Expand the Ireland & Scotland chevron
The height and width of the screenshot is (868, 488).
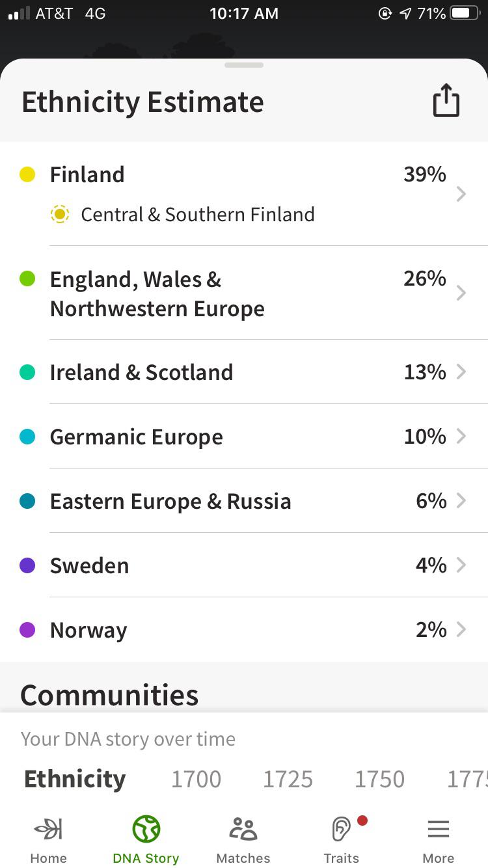click(x=461, y=372)
